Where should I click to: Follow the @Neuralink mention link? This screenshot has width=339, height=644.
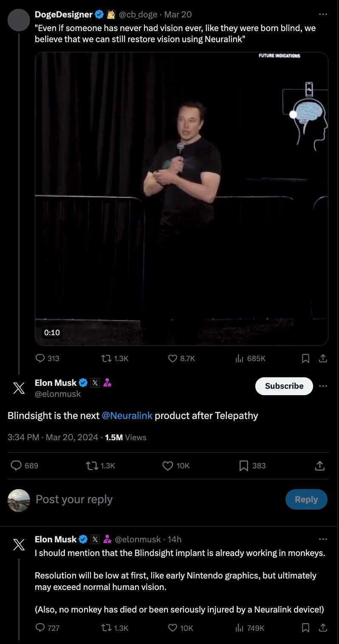point(127,416)
